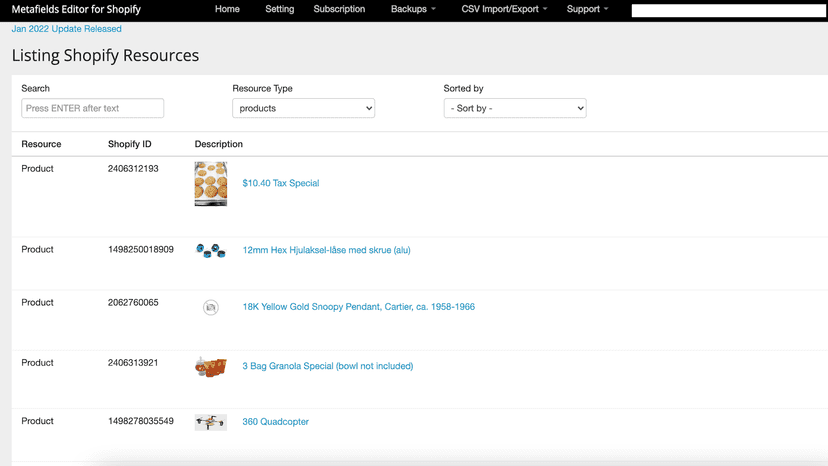Click the Resource Type label
The image size is (828, 466).
pyautogui.click(x=262, y=89)
